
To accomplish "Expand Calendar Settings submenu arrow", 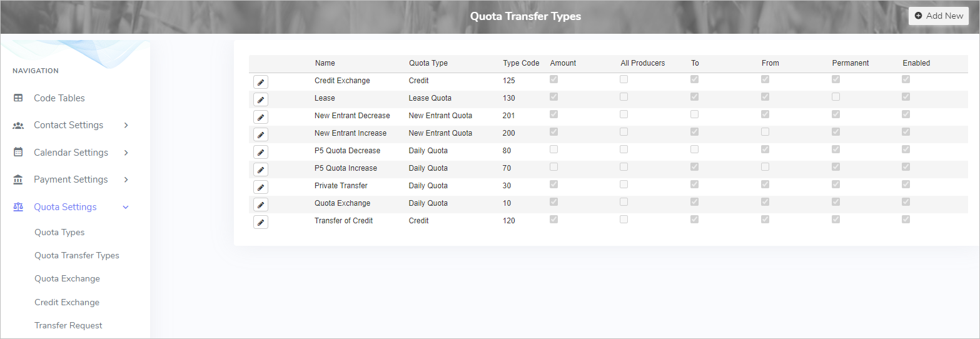I will (126, 153).
